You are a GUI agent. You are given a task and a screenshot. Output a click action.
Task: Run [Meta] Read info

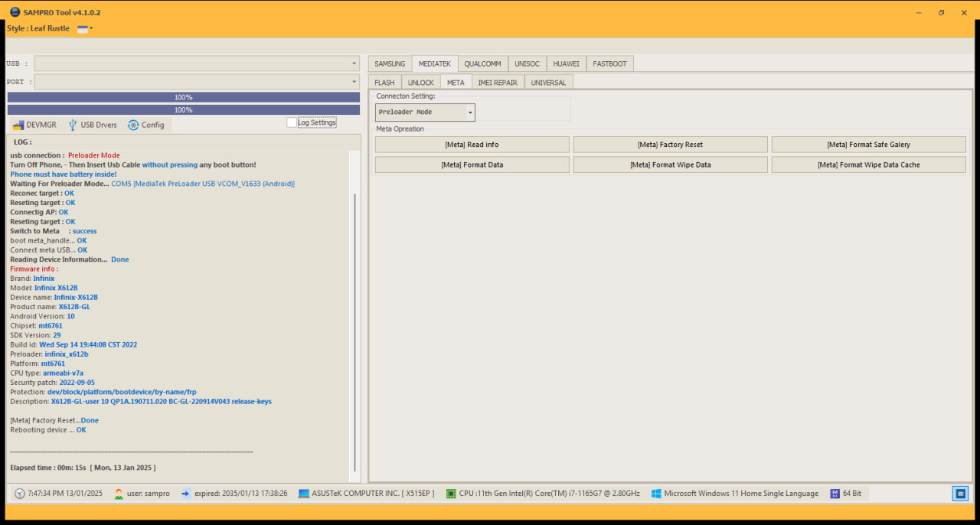tap(472, 145)
